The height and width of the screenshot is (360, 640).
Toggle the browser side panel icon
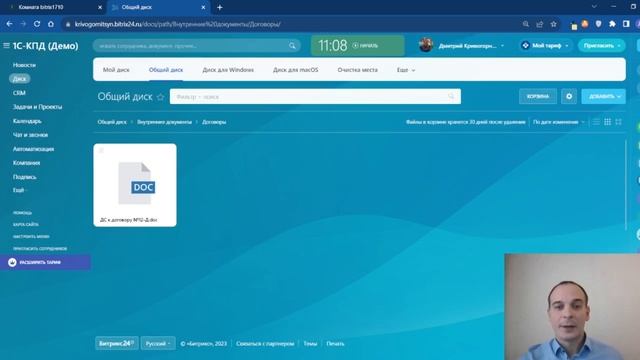pos(626,24)
